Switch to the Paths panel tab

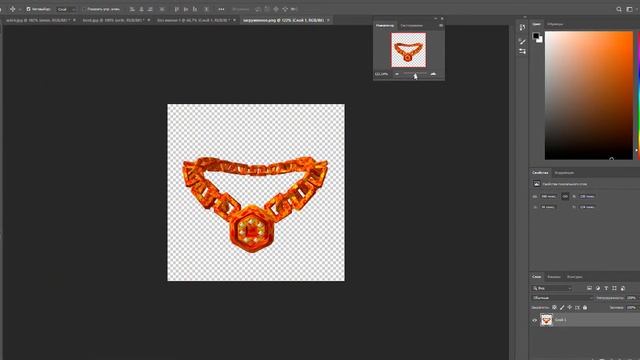[574, 277]
